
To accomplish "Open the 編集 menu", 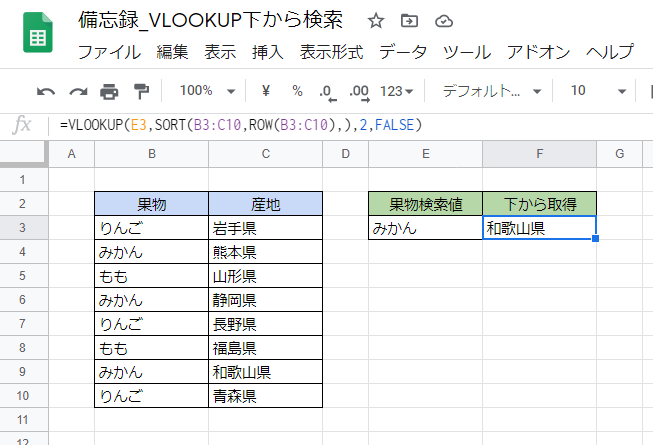I will (172, 52).
